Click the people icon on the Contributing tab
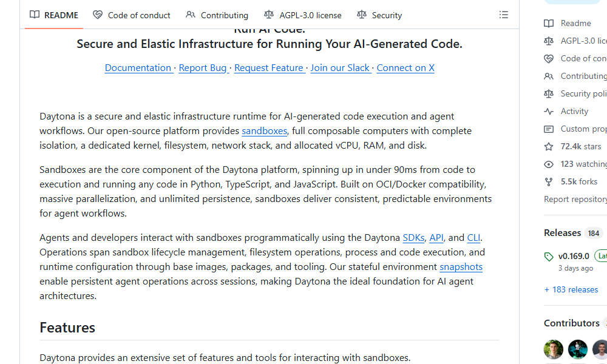The image size is (607, 364). [191, 15]
